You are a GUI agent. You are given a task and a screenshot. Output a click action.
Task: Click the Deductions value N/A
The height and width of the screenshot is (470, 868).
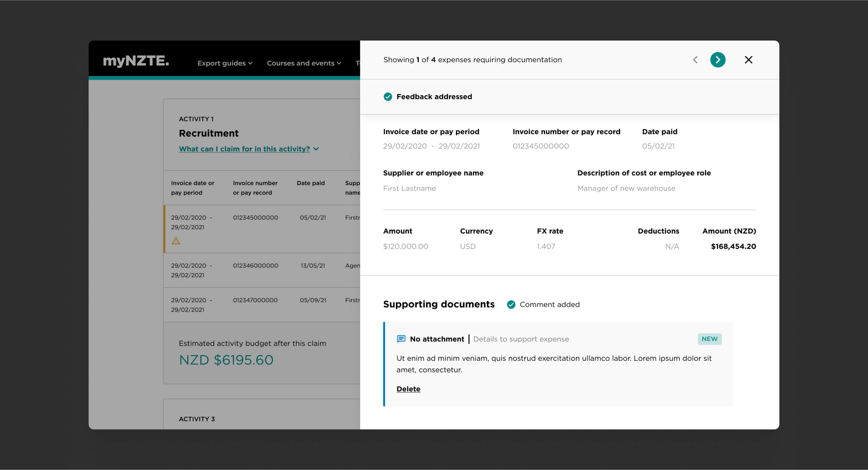pos(672,247)
